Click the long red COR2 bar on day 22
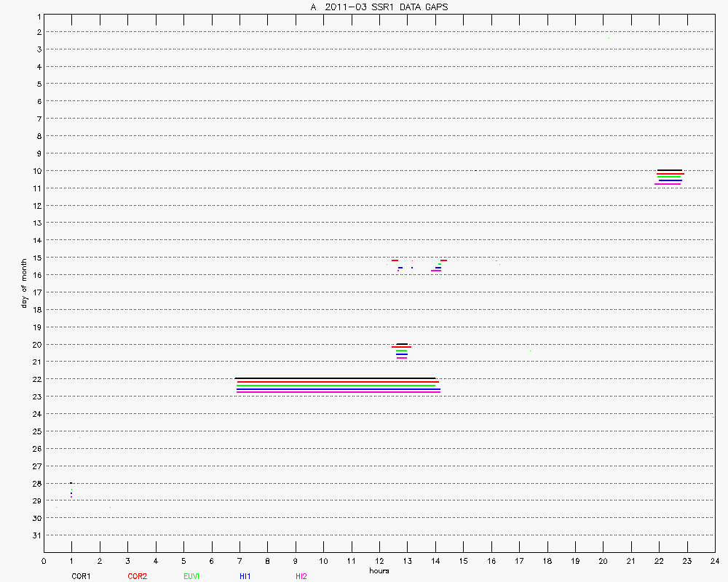 pos(337,382)
